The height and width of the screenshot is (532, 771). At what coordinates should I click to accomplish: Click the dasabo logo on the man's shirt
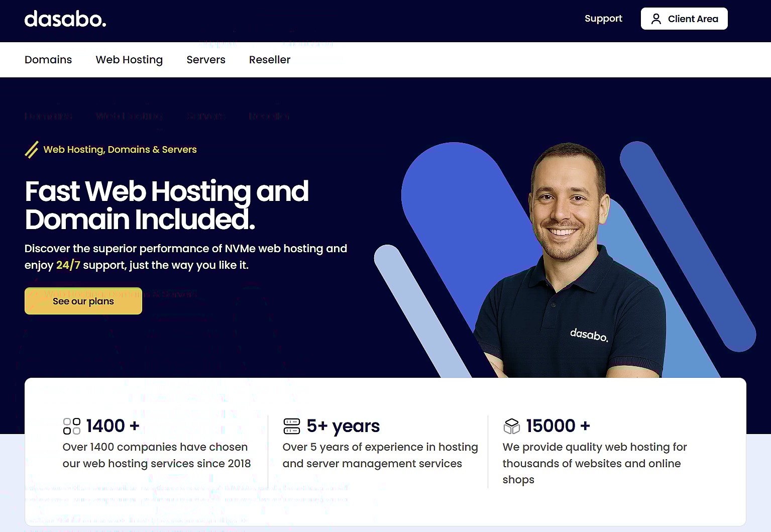click(x=589, y=335)
